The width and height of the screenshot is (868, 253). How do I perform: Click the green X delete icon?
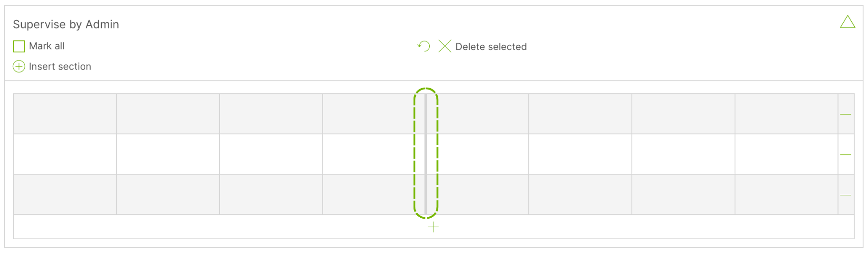pos(445,46)
